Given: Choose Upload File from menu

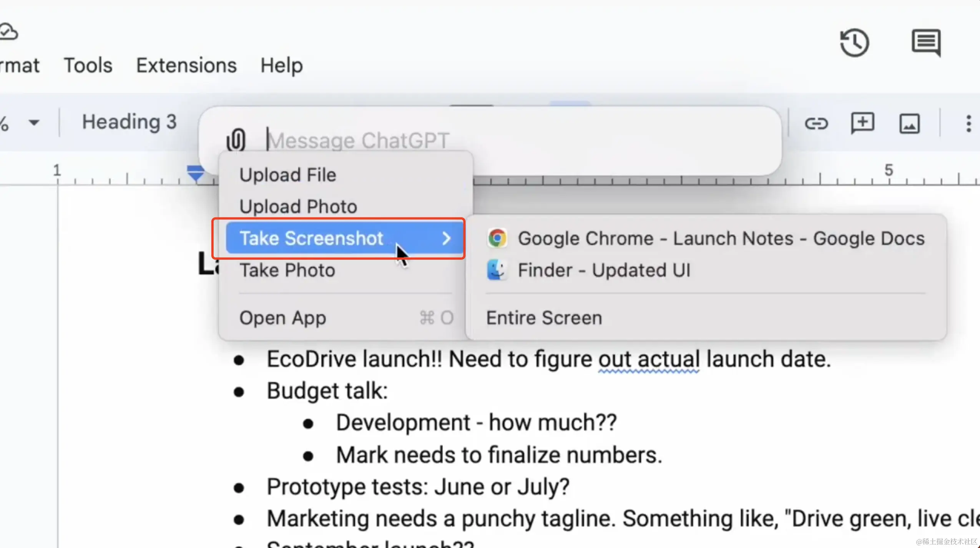Looking at the screenshot, I should (287, 175).
